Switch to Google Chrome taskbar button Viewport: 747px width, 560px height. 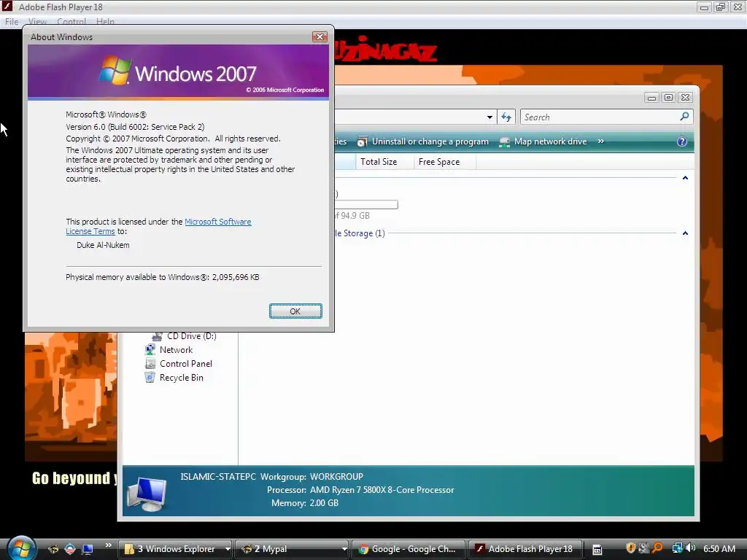409,549
